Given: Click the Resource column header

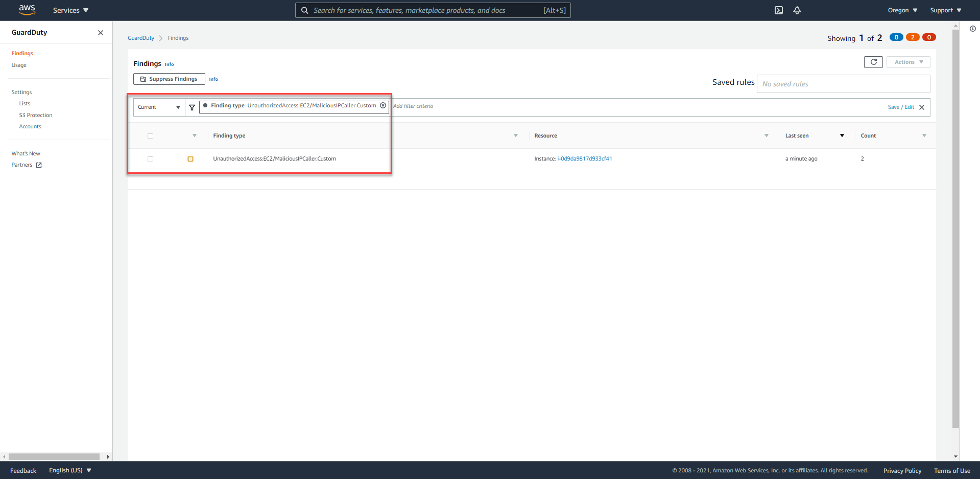Looking at the screenshot, I should click(x=545, y=135).
